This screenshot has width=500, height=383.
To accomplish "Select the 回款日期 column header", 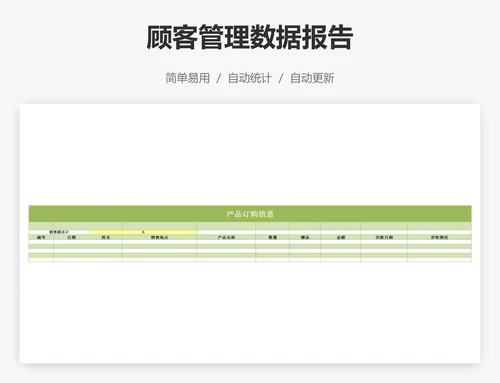I will (x=384, y=237).
